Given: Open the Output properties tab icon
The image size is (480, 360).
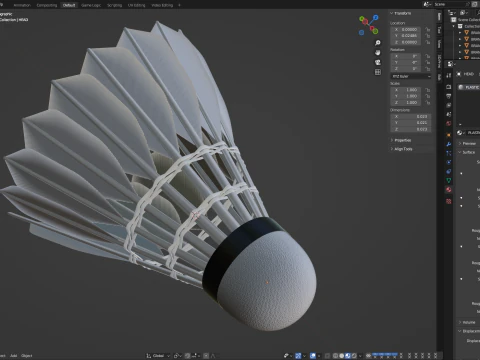Looking at the screenshot, I should coord(449,96).
